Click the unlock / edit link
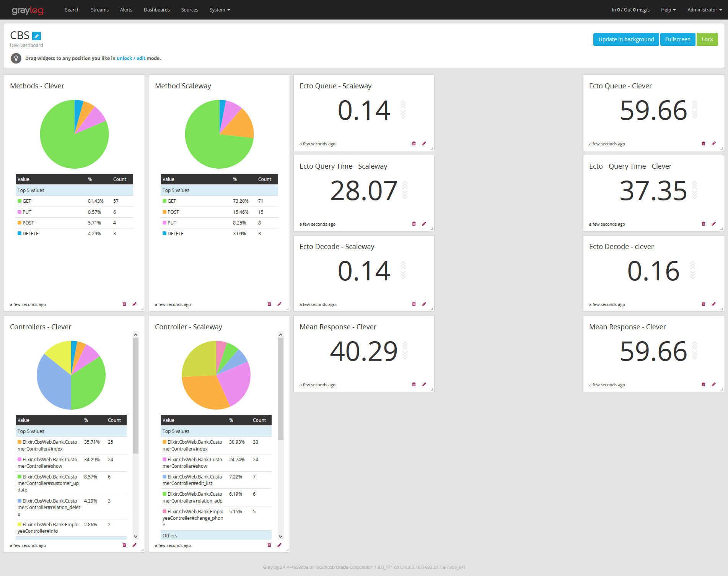This screenshot has height=576, width=728. pyautogui.click(x=131, y=59)
